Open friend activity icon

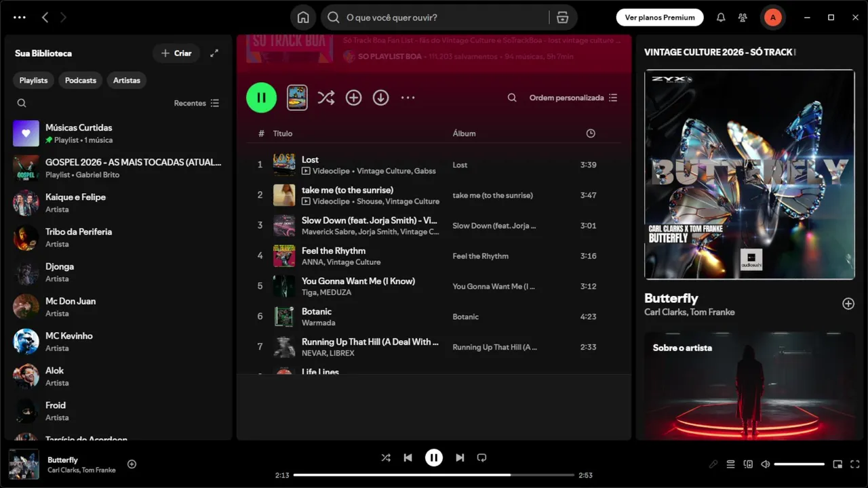(x=743, y=18)
